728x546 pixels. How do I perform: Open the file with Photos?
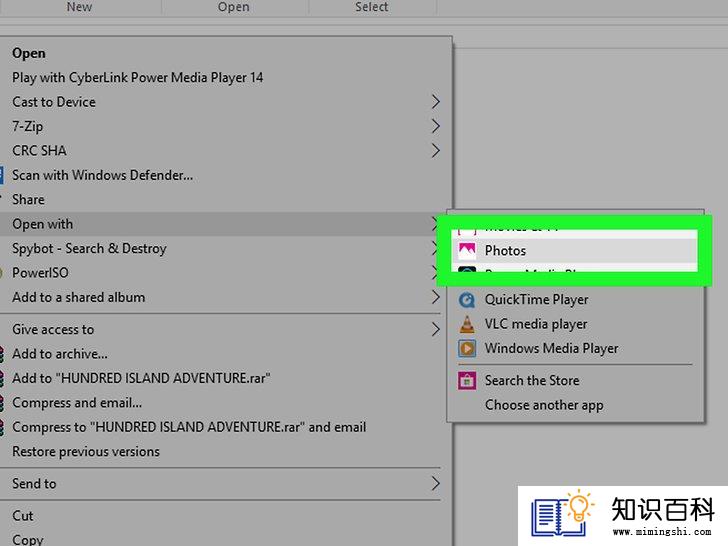point(575,251)
